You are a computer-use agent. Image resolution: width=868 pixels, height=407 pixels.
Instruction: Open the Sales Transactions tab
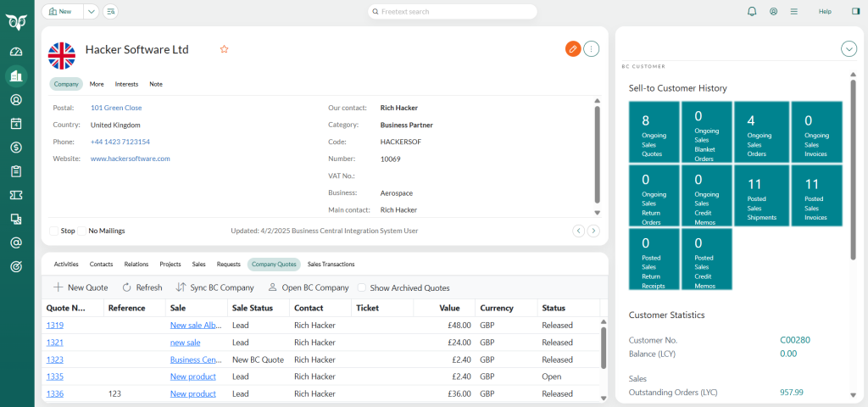tap(331, 265)
